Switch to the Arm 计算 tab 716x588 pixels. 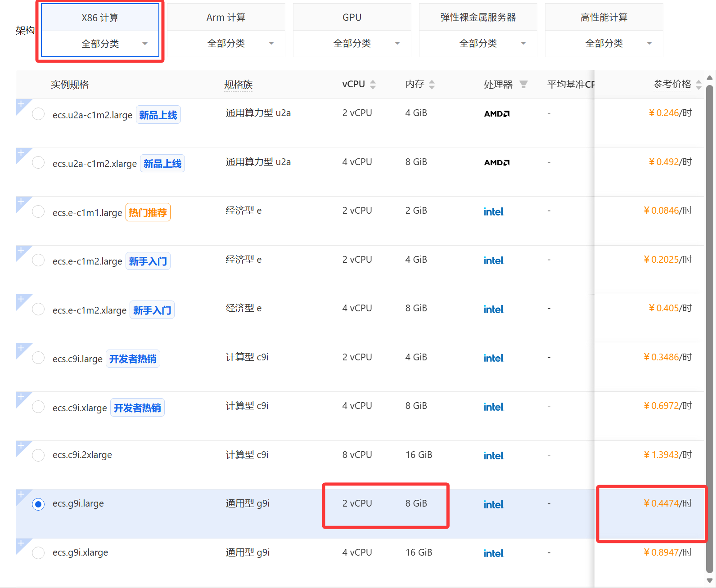[x=226, y=17]
